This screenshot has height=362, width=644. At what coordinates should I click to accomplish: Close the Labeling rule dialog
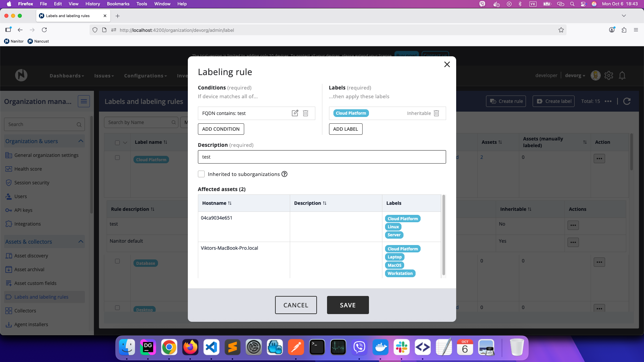point(447,64)
